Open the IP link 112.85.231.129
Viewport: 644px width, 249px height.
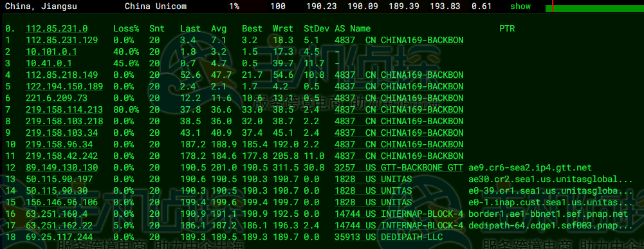pos(62,41)
